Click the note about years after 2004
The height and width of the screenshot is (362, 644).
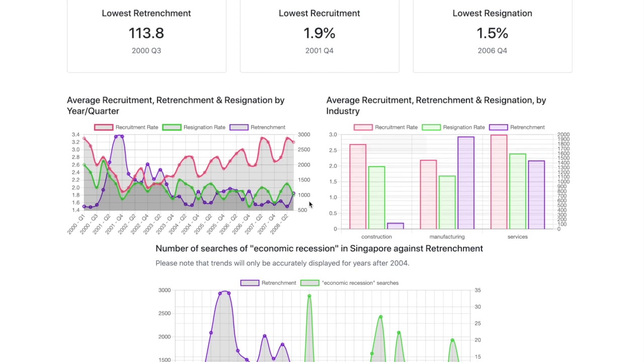tap(282, 263)
